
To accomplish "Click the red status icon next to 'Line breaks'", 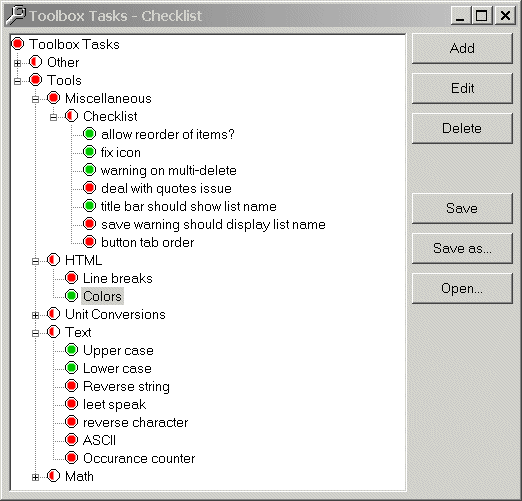I will coord(71,278).
